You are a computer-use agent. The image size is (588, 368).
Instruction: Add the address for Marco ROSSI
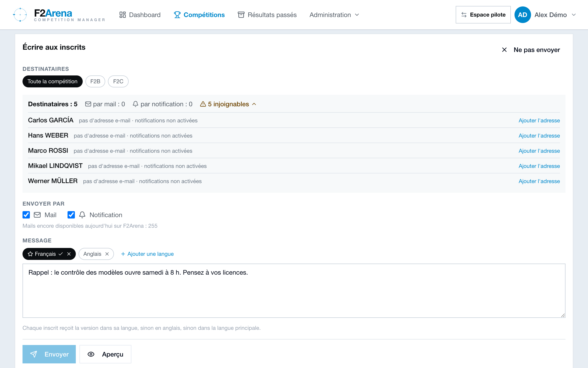(x=539, y=151)
